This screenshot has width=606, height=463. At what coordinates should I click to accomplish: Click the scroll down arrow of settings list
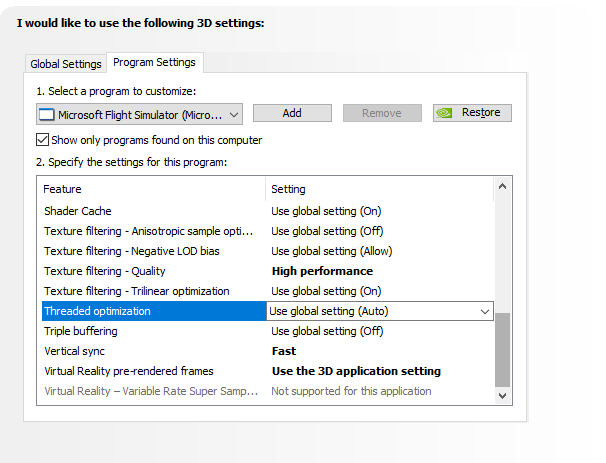click(502, 396)
